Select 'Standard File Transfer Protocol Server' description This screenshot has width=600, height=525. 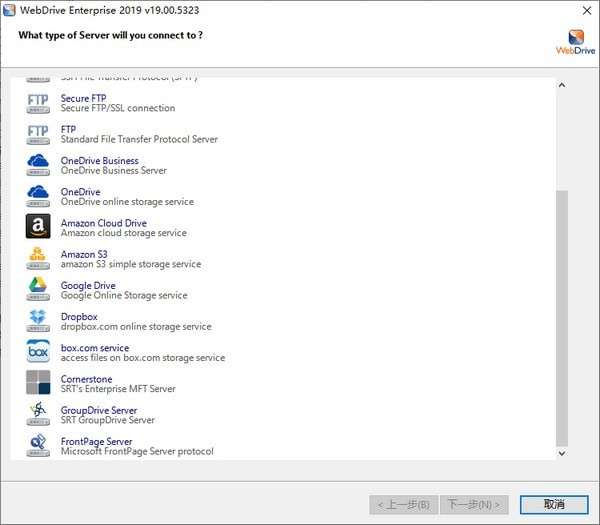pos(139,139)
